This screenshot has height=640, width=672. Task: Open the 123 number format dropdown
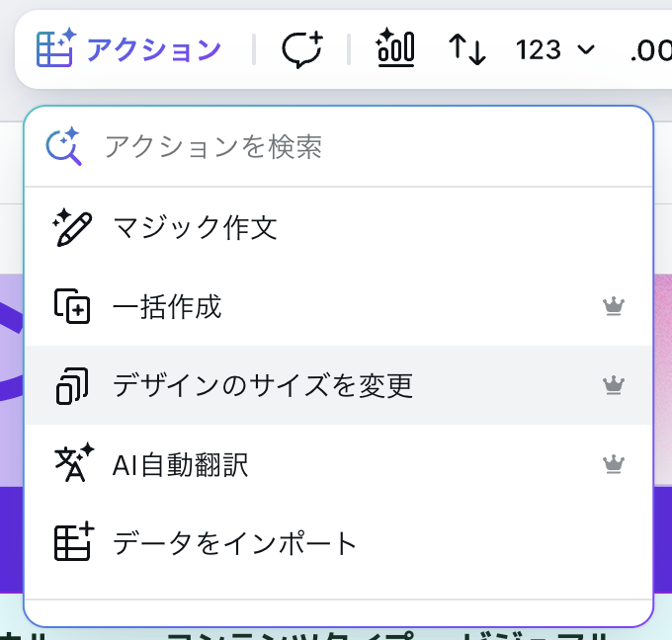(555, 49)
